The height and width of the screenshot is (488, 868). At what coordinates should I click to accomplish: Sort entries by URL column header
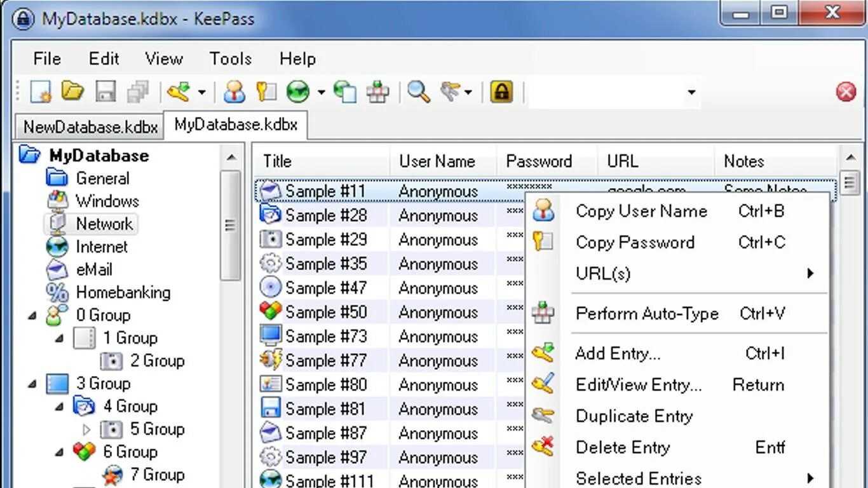[656, 161]
